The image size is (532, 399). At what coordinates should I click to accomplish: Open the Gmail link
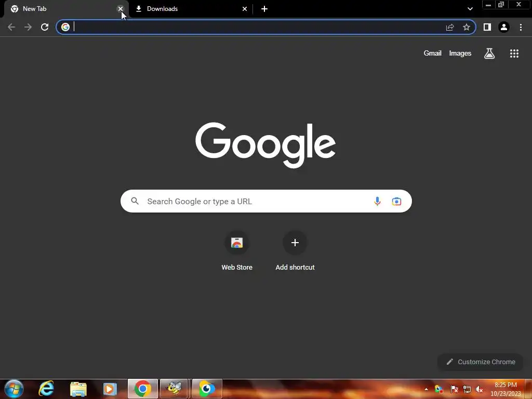click(433, 54)
